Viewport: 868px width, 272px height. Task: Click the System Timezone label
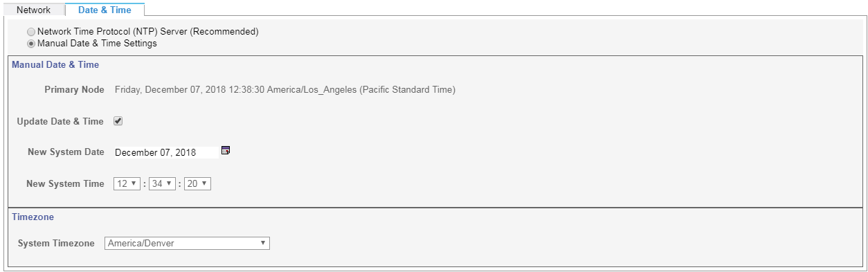(x=56, y=244)
